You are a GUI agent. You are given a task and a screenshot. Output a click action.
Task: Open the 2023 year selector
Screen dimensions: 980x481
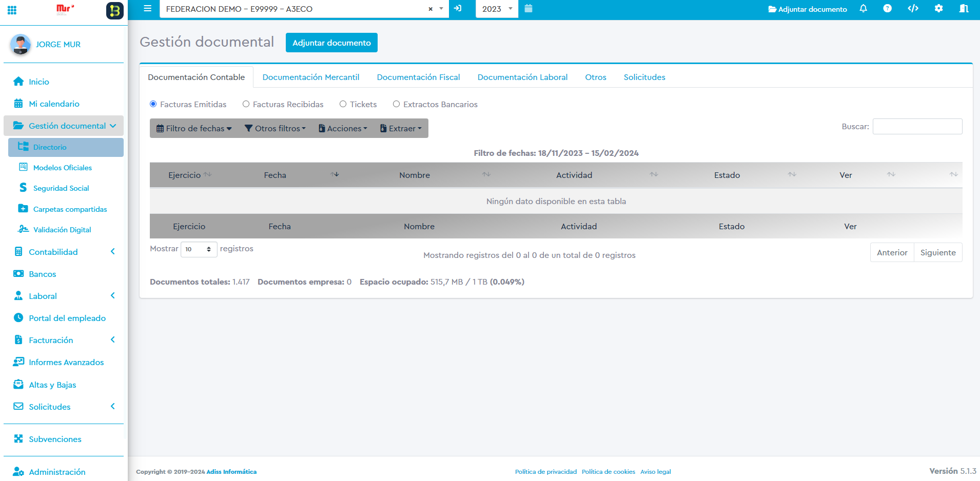point(497,9)
